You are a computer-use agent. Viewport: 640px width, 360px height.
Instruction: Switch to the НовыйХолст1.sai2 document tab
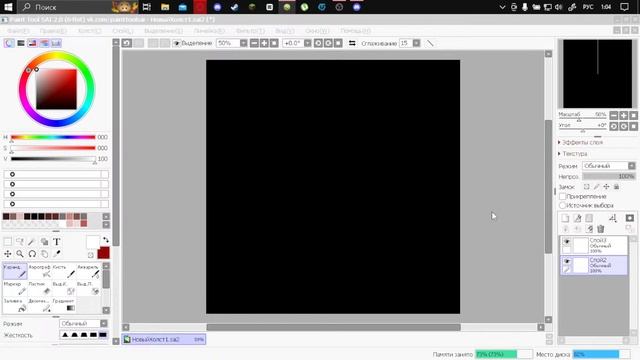[164, 339]
